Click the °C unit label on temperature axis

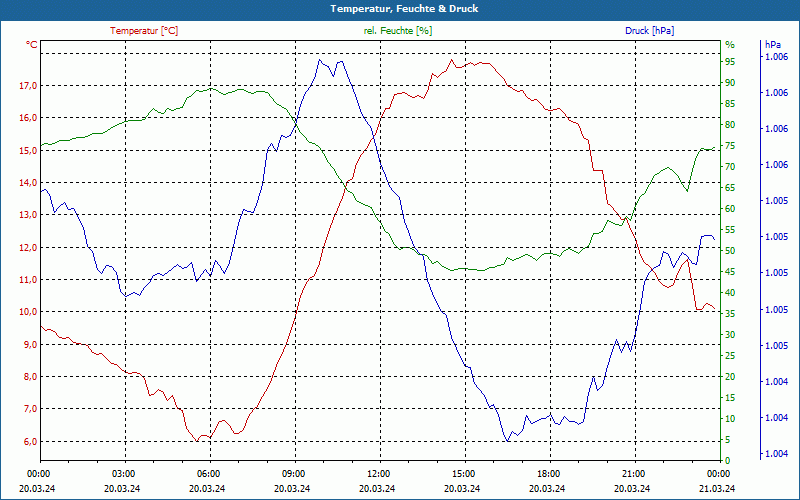(x=32, y=45)
